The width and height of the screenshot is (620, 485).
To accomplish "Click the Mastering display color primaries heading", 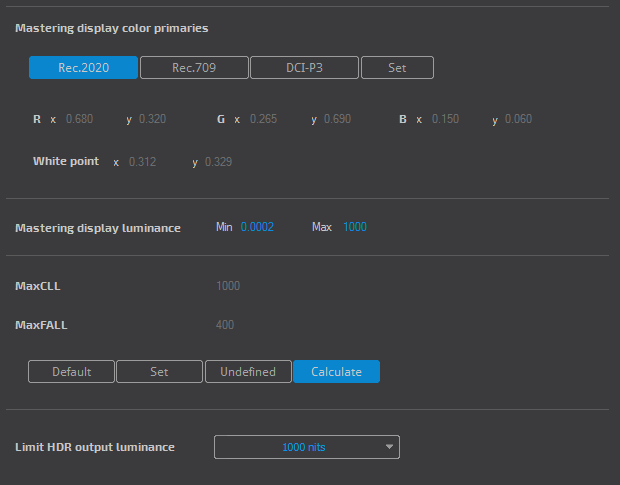I will (112, 28).
